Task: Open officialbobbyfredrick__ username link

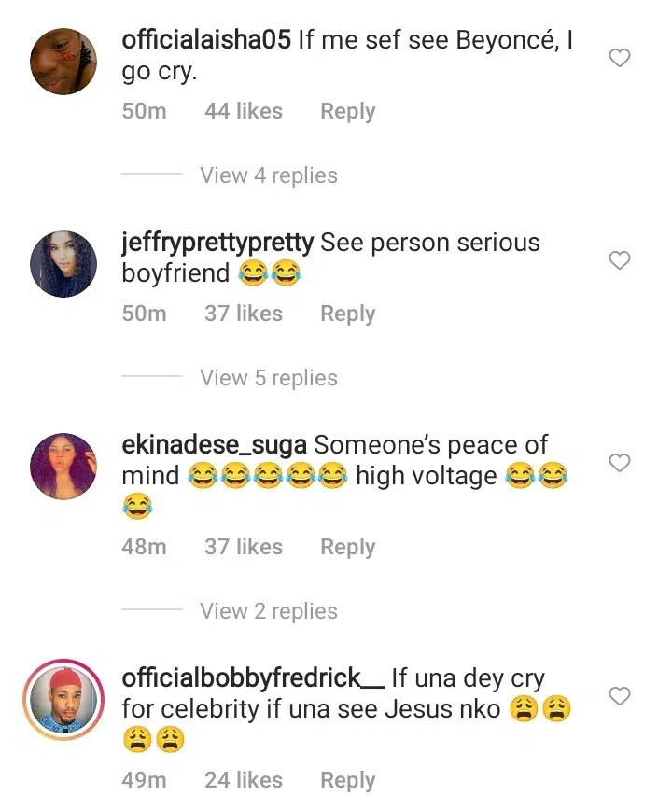Action: 253,678
